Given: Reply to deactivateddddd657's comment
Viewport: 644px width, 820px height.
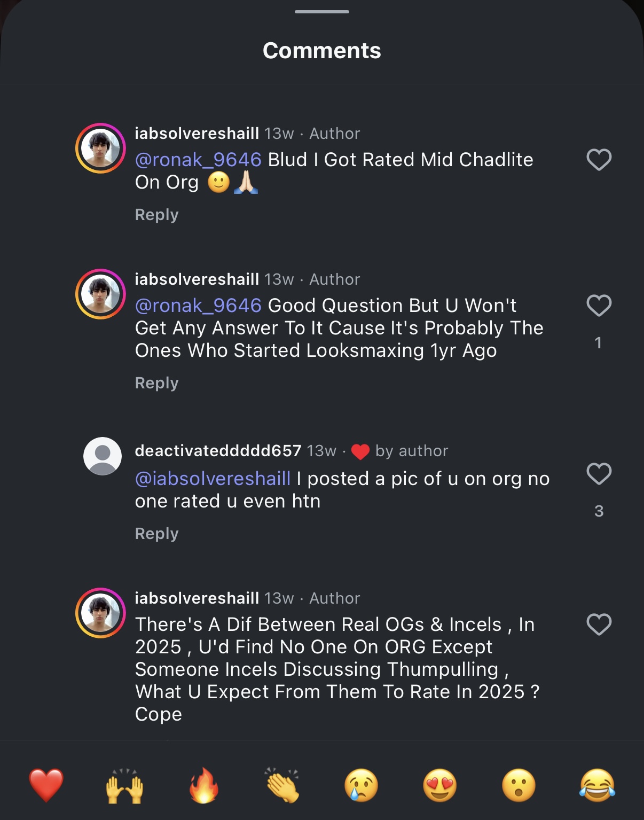Looking at the screenshot, I should (x=156, y=534).
